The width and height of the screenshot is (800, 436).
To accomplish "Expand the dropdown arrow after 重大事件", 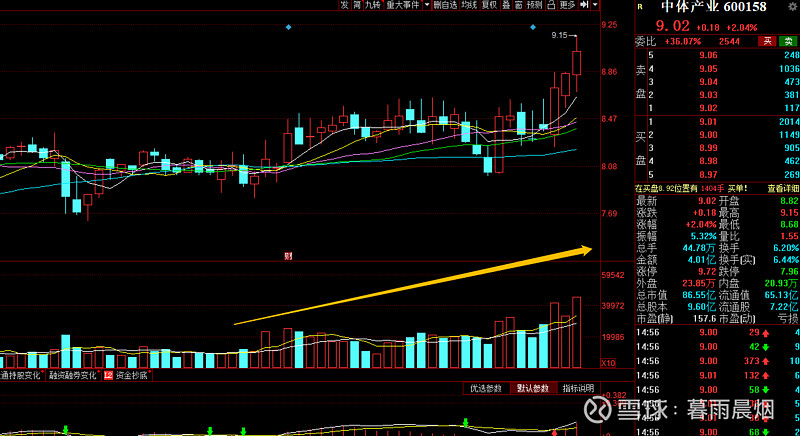I will [x=426, y=5].
